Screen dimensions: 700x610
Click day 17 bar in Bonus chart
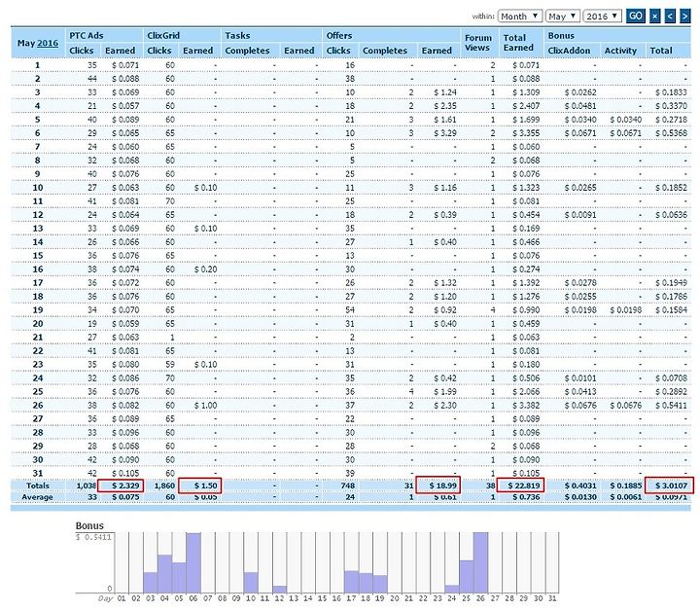pos(351,582)
